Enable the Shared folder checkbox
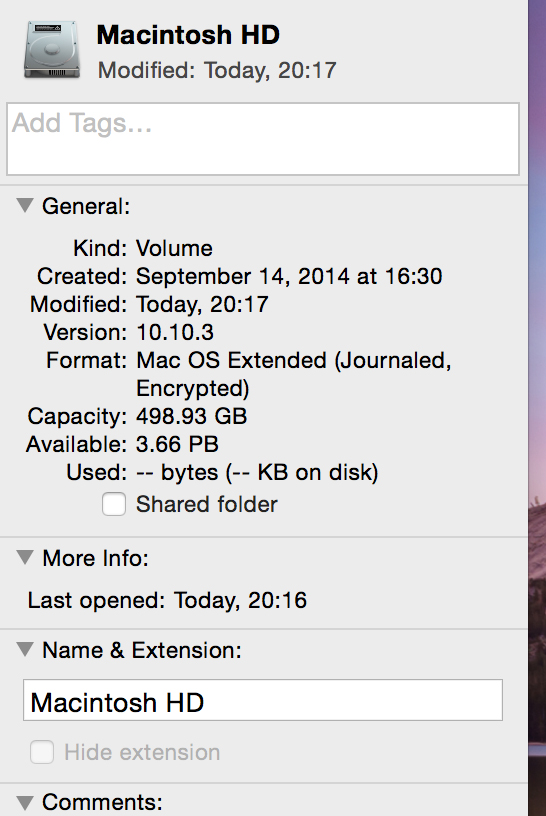The width and height of the screenshot is (546, 816). (114, 504)
